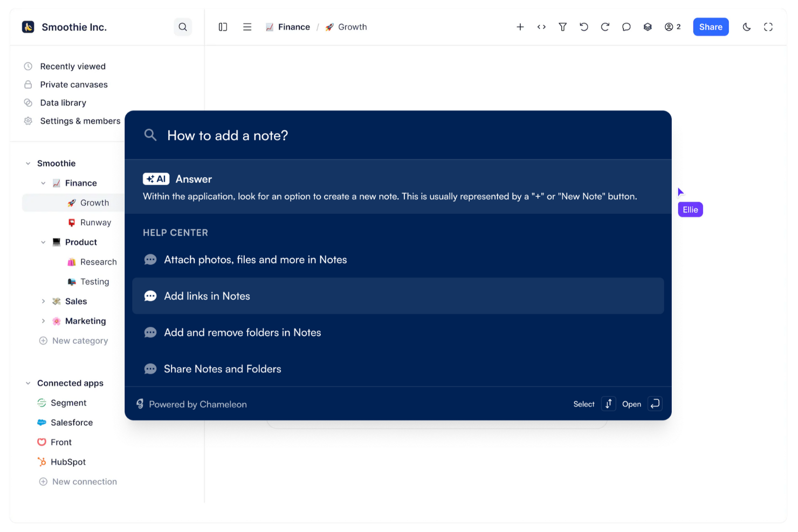
Task: Collapse the Connected apps section
Action: (28, 383)
